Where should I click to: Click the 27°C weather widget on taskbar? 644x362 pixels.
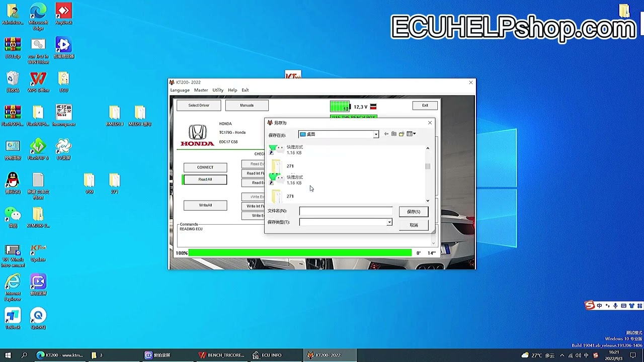(538, 355)
